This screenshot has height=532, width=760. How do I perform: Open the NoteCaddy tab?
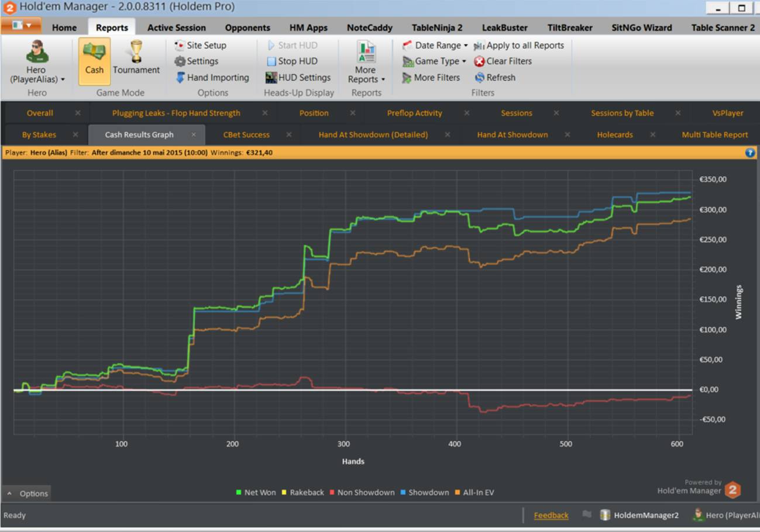click(369, 27)
